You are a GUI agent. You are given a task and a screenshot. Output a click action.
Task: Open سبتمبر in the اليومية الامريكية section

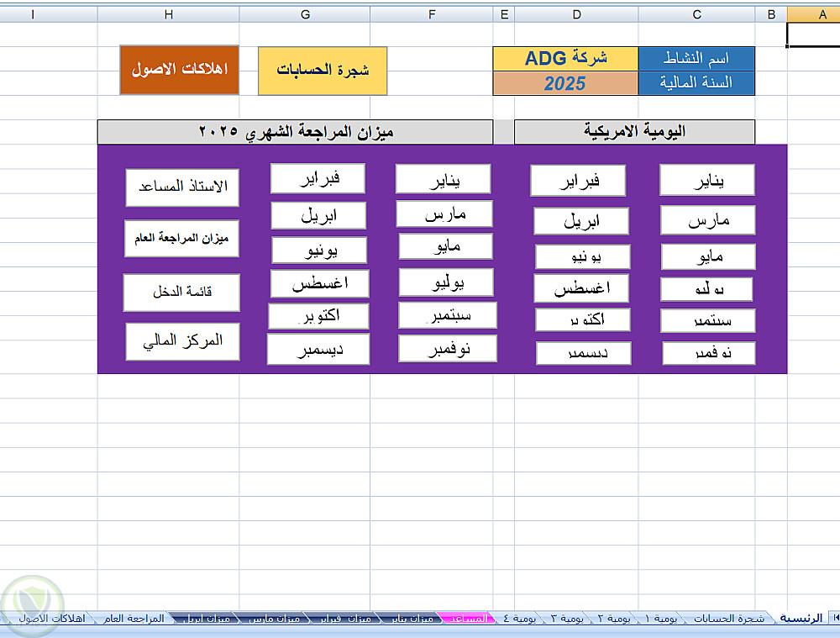(x=708, y=320)
